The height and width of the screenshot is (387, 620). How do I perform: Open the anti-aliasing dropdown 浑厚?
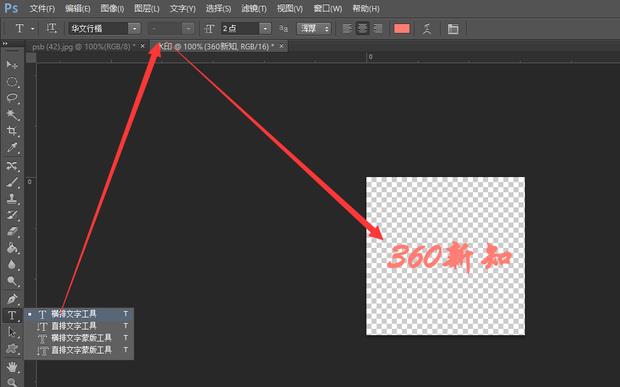point(314,28)
